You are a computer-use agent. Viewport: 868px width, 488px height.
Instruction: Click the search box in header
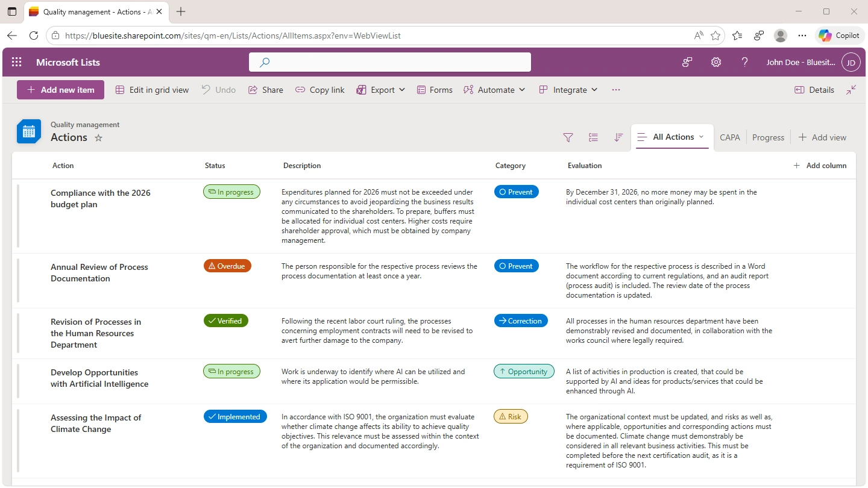389,62
